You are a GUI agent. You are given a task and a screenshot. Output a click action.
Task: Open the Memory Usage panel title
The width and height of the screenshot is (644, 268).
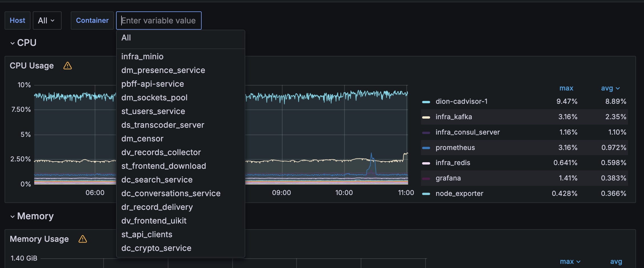[39, 239]
